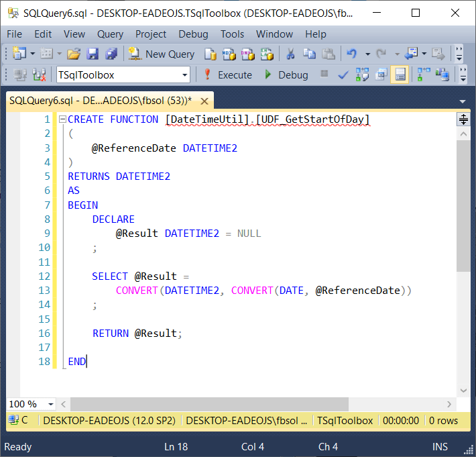This screenshot has width=476, height=457.
Task: Click the 0 rows status entry
Action: tap(443, 421)
